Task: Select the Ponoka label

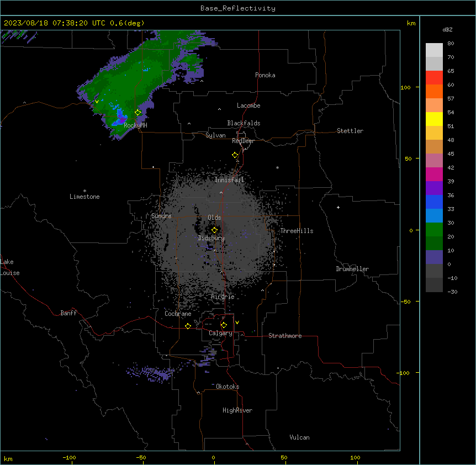Action: pos(265,75)
